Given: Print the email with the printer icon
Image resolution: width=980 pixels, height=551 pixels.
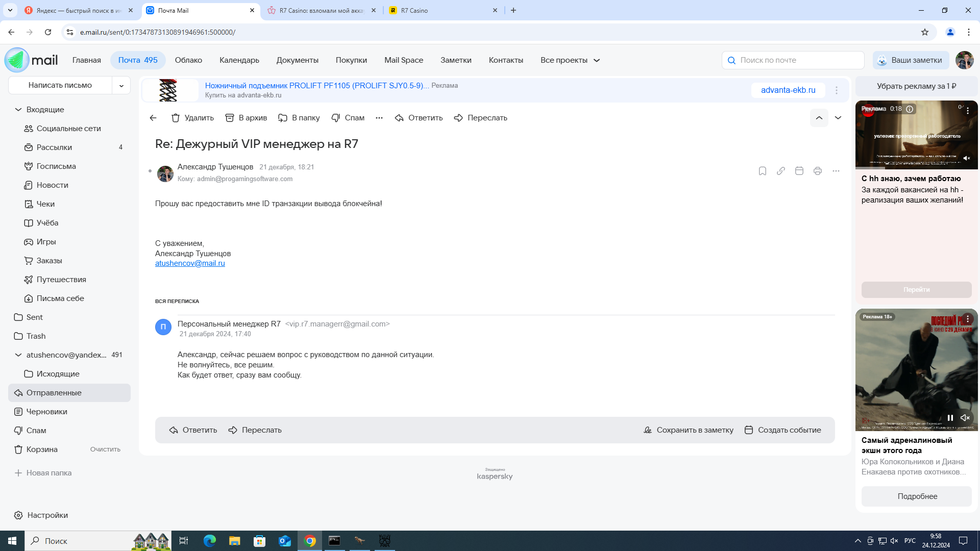Looking at the screenshot, I should coord(818,171).
